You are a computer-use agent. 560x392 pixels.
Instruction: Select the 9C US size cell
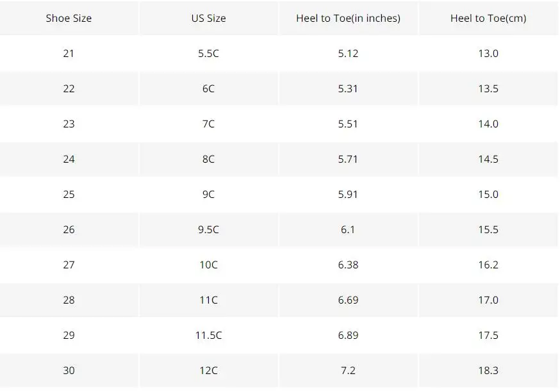209,194
